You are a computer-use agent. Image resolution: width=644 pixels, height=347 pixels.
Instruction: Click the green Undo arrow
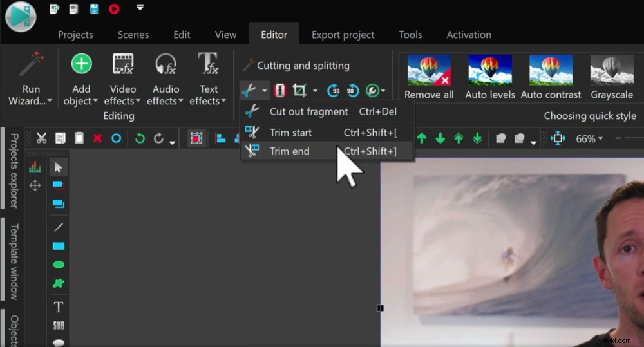pos(140,138)
